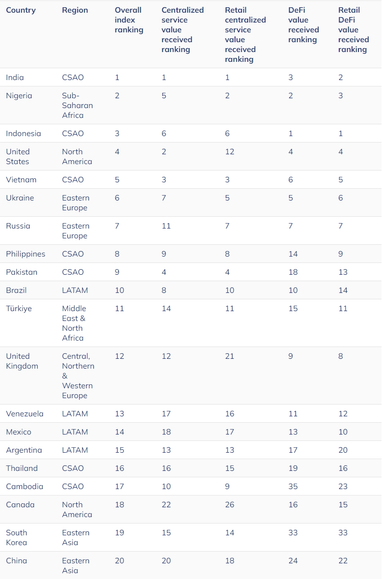The width and height of the screenshot is (382, 579).
Task: Select Retail centralized service value header
Action: click(x=245, y=35)
